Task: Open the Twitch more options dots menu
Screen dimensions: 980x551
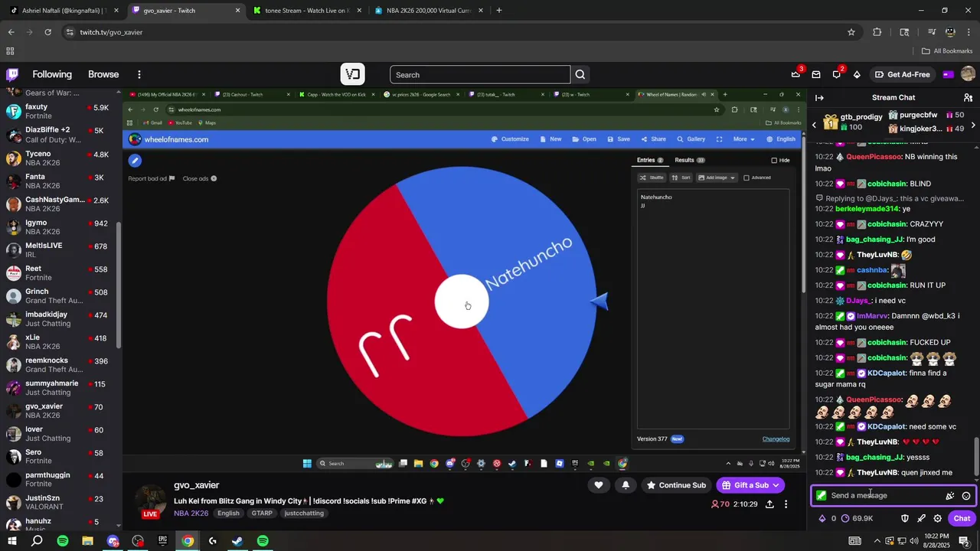Action: [139, 74]
